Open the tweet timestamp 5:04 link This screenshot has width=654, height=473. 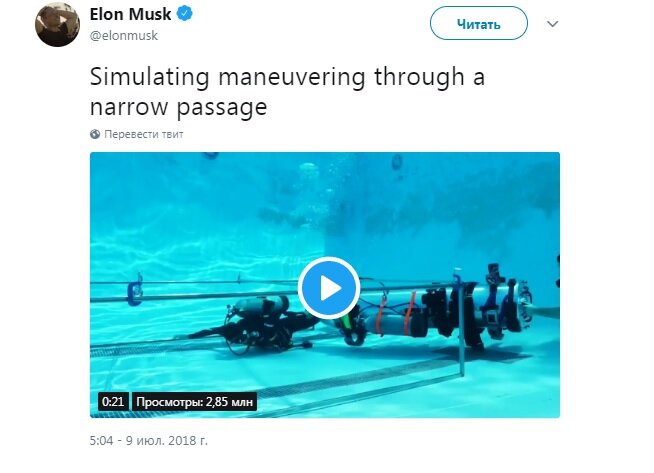(101, 440)
